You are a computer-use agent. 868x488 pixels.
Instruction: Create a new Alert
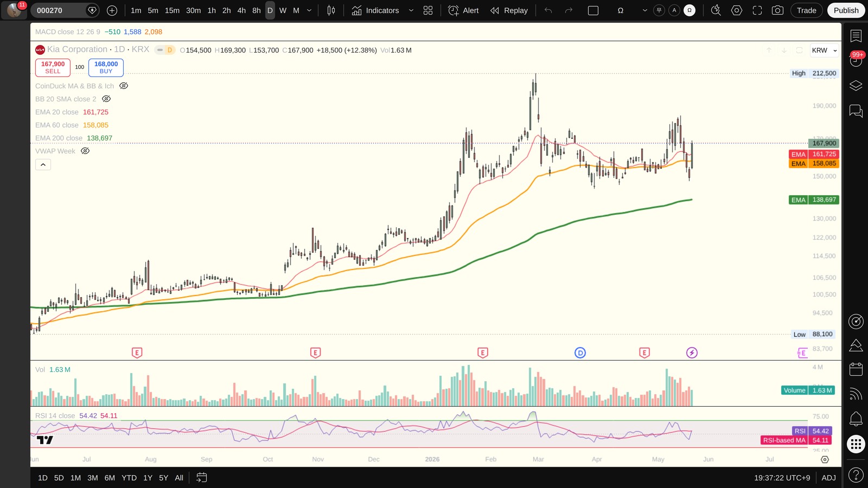463,10
